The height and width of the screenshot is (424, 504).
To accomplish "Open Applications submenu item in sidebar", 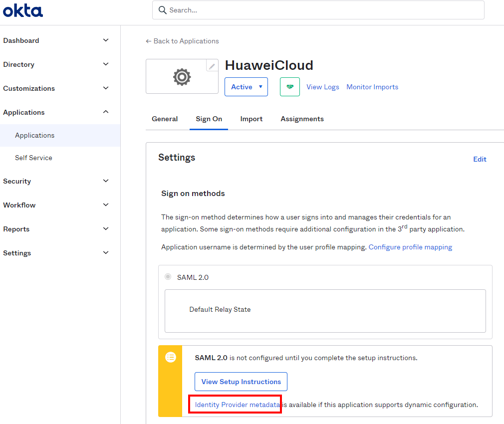I will point(60,135).
